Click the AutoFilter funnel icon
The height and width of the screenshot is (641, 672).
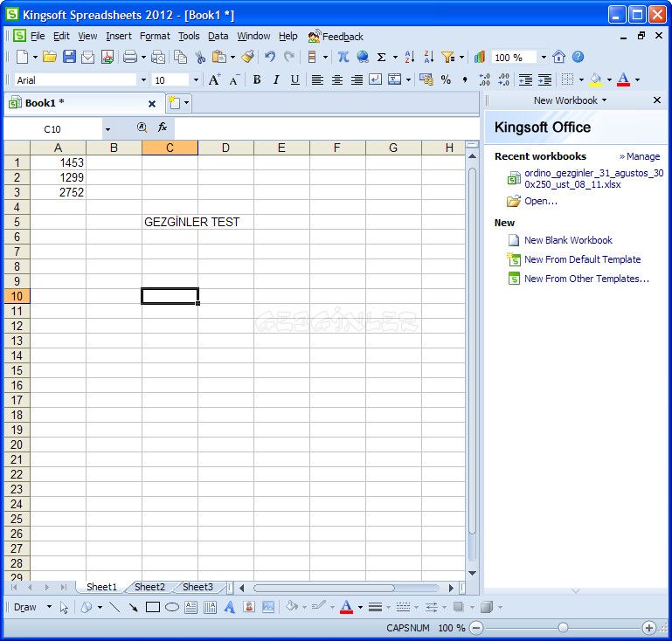pyautogui.click(x=448, y=57)
